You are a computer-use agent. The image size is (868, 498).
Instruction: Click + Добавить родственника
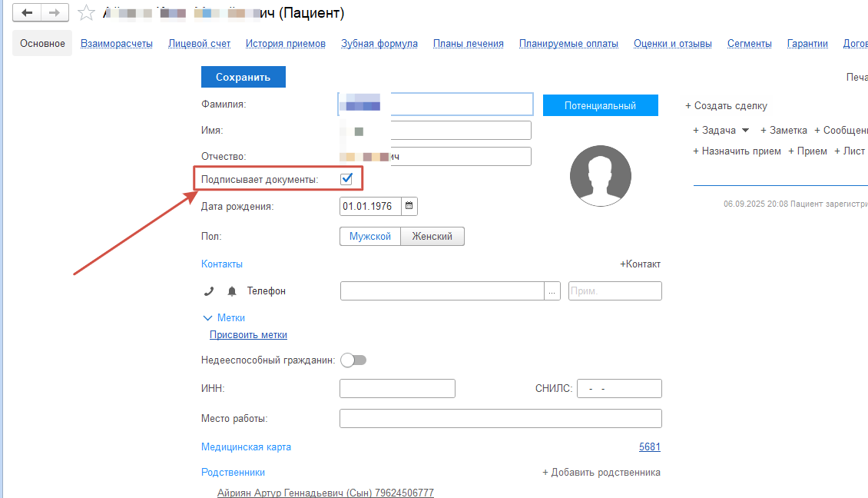pos(601,473)
